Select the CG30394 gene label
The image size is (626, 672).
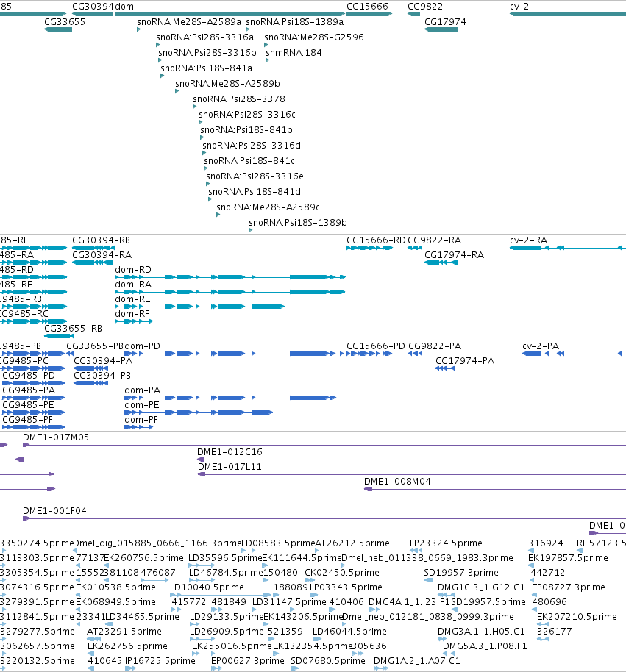(x=93, y=7)
